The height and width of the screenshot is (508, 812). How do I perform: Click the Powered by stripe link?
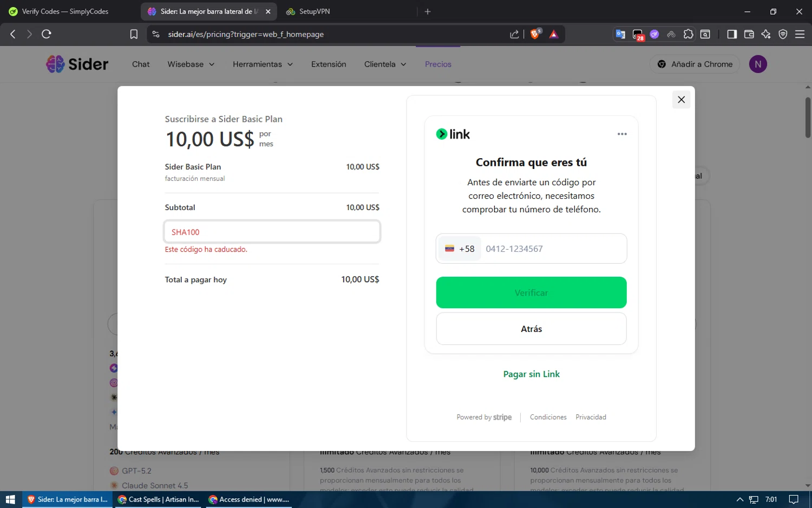click(484, 417)
